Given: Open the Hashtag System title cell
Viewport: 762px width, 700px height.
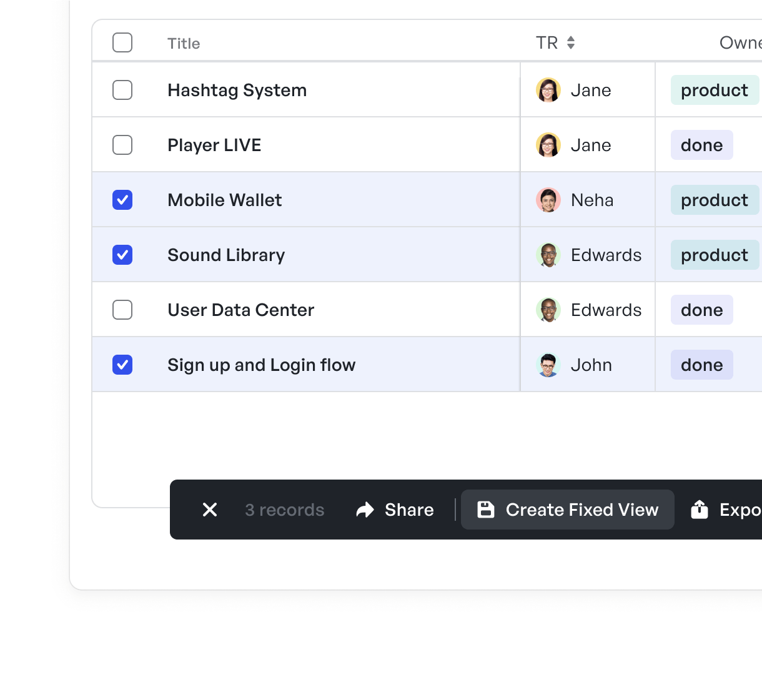Looking at the screenshot, I should pyautogui.click(x=237, y=90).
